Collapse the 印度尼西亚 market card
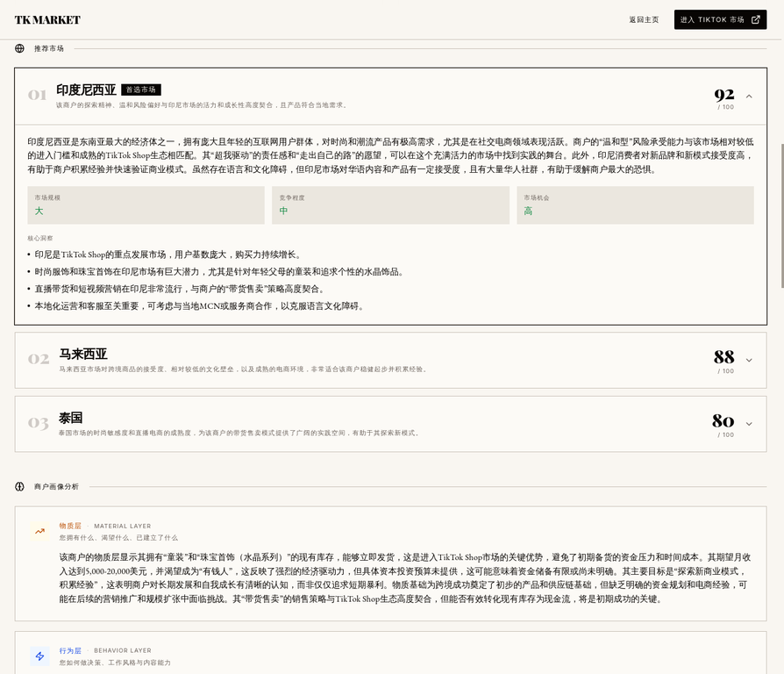Image resolution: width=784 pixels, height=674 pixels. tap(749, 96)
